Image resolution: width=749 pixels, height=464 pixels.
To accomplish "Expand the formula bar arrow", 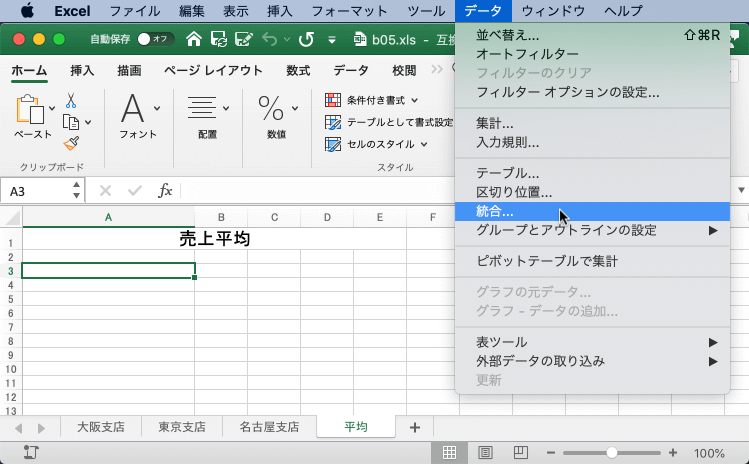I will coord(741,190).
